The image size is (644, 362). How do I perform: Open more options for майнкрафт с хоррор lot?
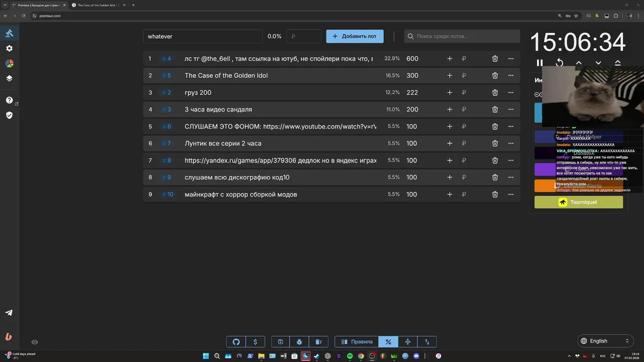[x=511, y=195]
